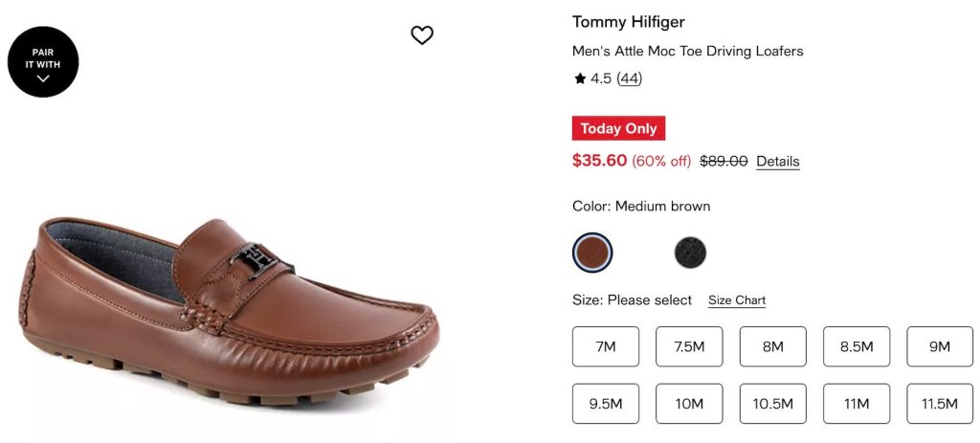Expand the Pair It With circle
The width and height of the screenshot is (980, 443).
(x=43, y=62)
